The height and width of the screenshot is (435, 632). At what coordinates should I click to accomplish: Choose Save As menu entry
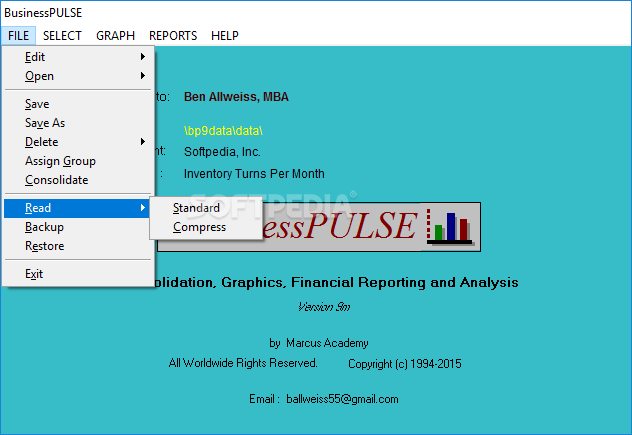pos(77,123)
